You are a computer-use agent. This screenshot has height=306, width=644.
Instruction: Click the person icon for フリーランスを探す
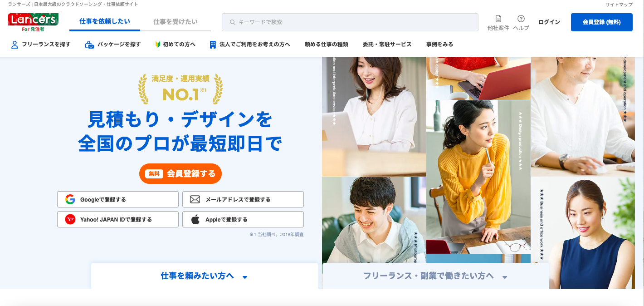tap(15, 44)
